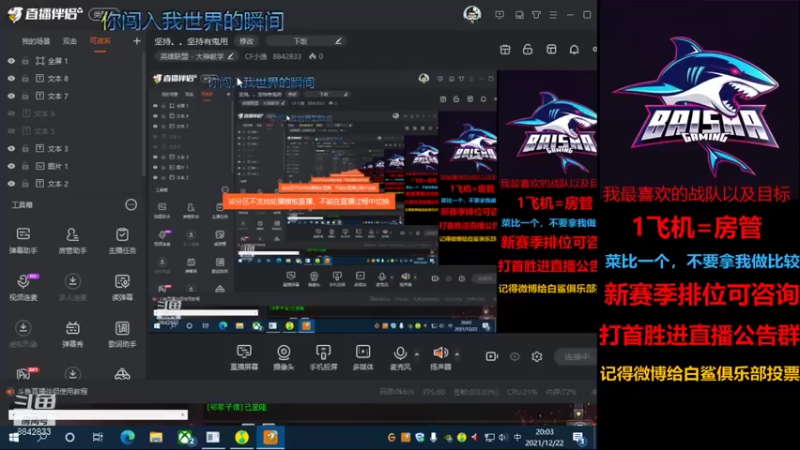Open the 视频连麦 microphone tool

pyautogui.click(x=23, y=287)
